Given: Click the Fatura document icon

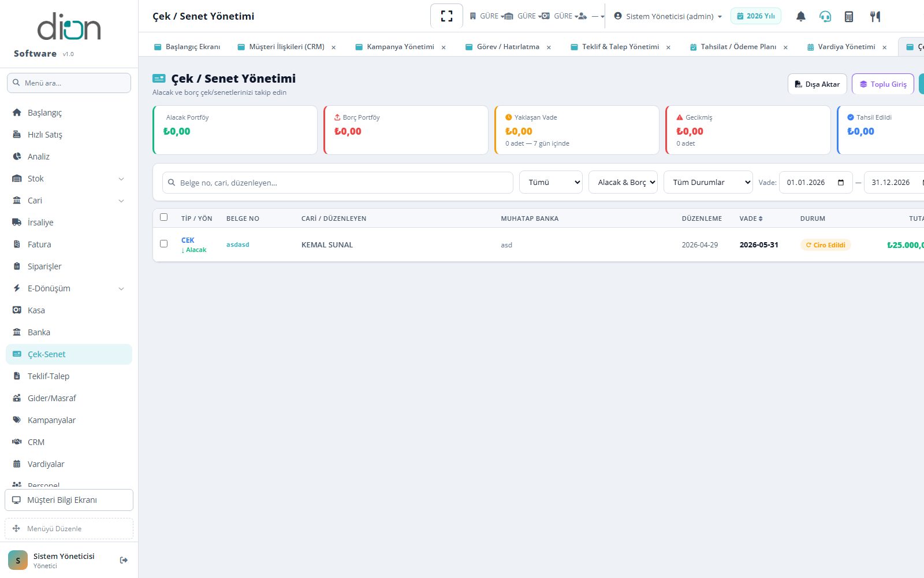Looking at the screenshot, I should 17,244.
